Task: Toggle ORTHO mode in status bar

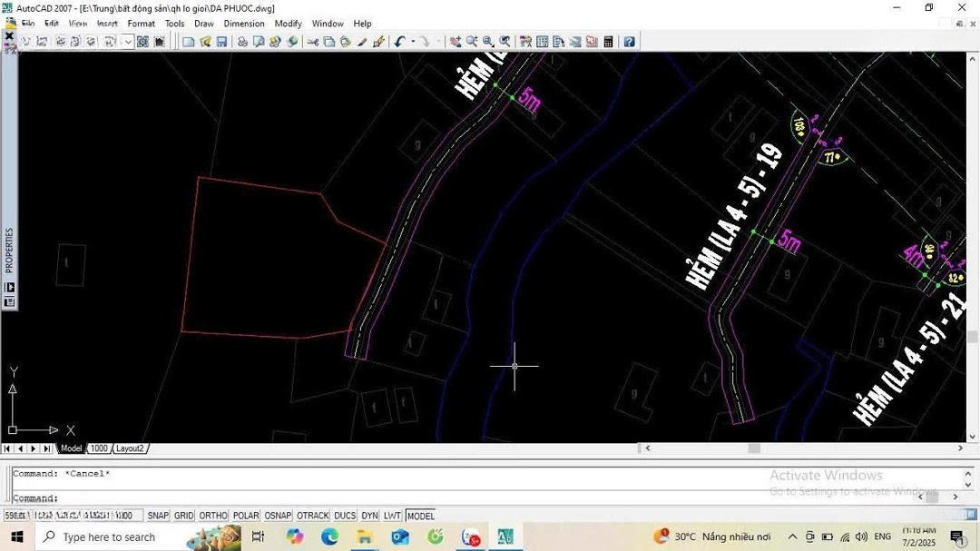Action: [x=213, y=516]
